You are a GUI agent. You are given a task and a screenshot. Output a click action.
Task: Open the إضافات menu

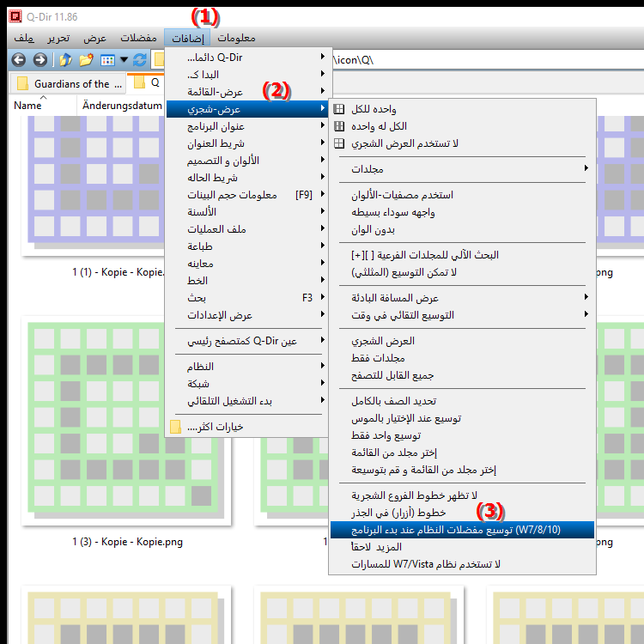[x=187, y=38]
